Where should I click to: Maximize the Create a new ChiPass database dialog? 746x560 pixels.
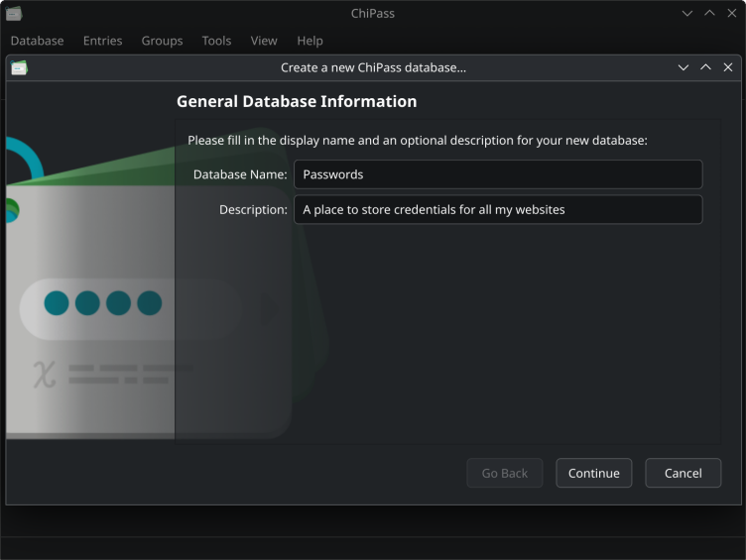coord(705,67)
